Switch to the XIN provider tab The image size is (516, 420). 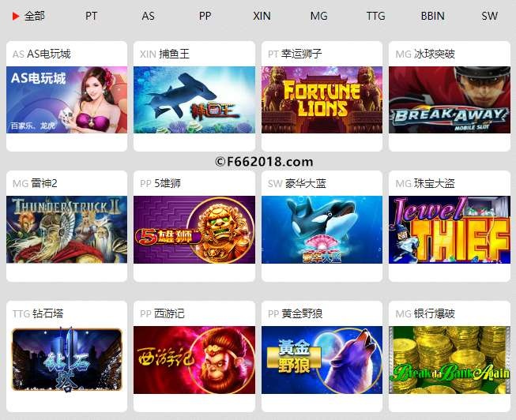pos(262,16)
